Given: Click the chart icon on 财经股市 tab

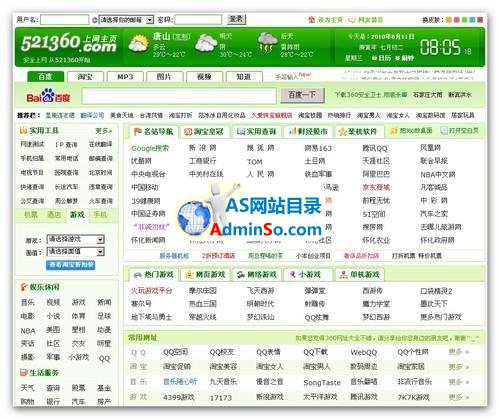Looking at the screenshot, I should pyautogui.click(x=292, y=131).
